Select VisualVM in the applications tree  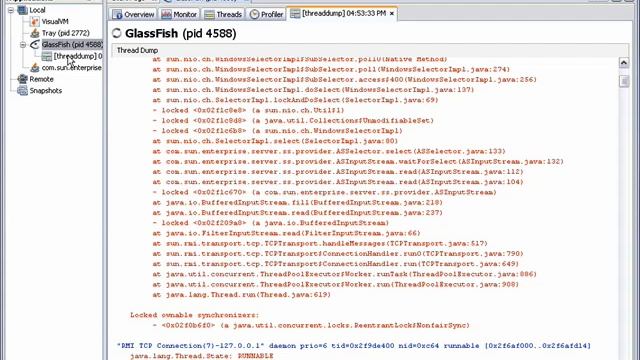55,21
